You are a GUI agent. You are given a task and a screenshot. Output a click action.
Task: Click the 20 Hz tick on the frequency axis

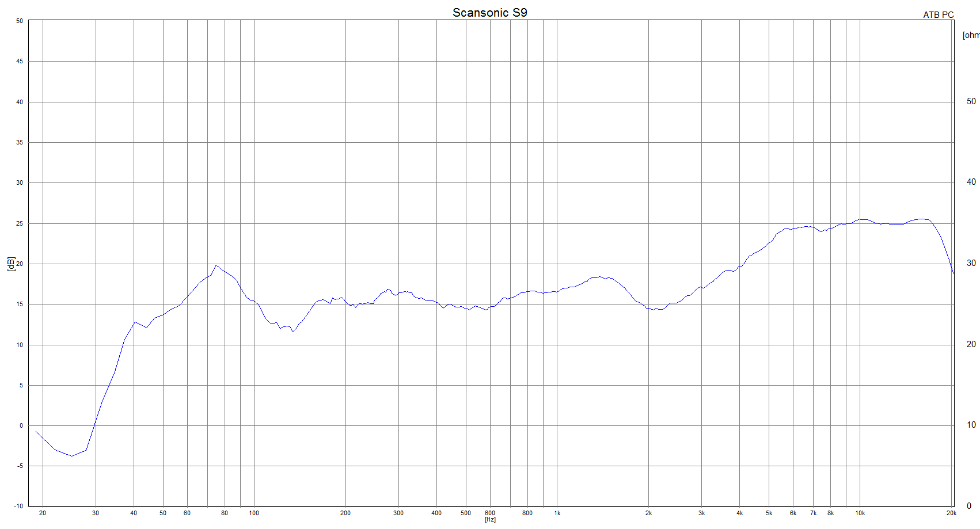pyautogui.click(x=43, y=513)
